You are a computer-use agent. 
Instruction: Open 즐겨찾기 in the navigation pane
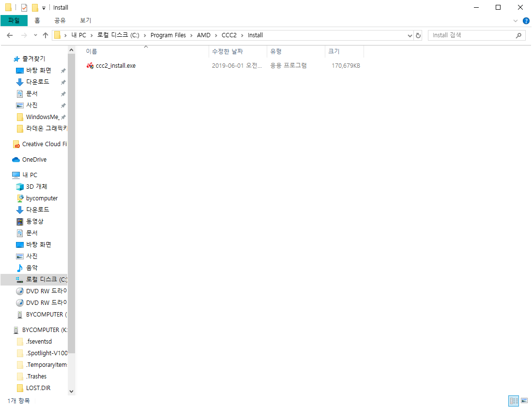(x=33, y=59)
